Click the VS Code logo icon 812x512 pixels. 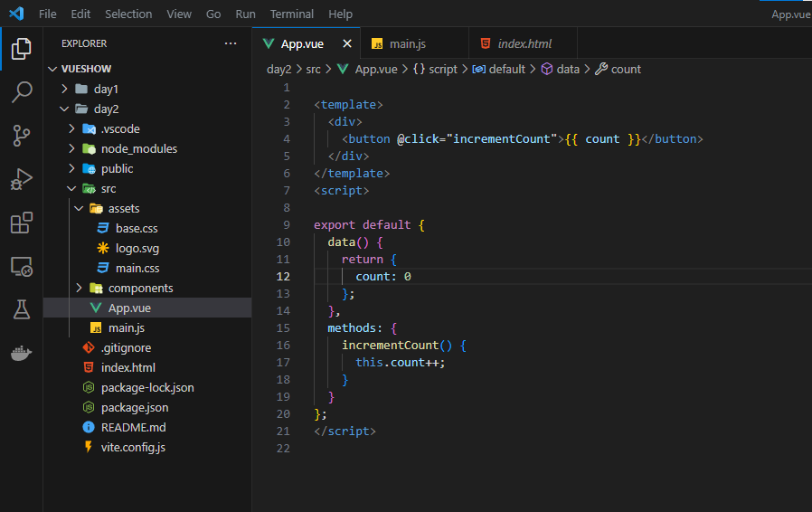pyautogui.click(x=16, y=14)
